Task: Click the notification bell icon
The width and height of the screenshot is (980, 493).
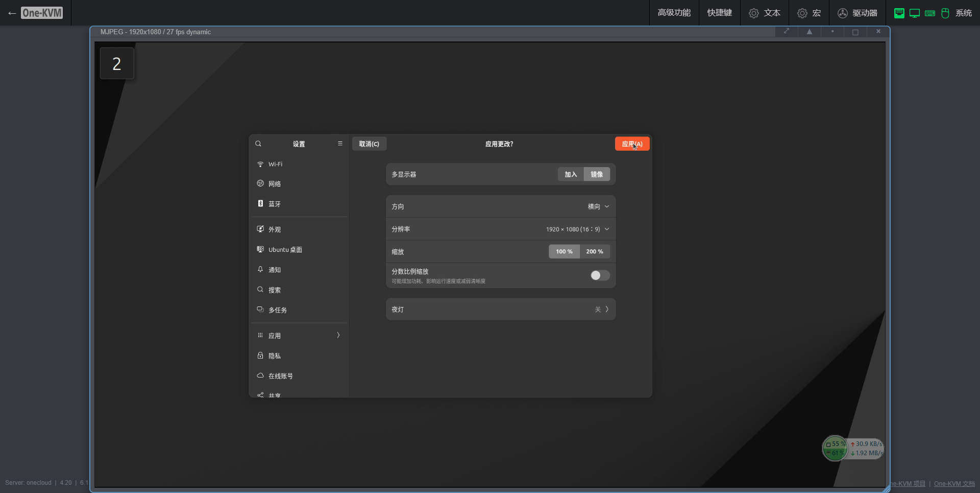Action: point(260,269)
